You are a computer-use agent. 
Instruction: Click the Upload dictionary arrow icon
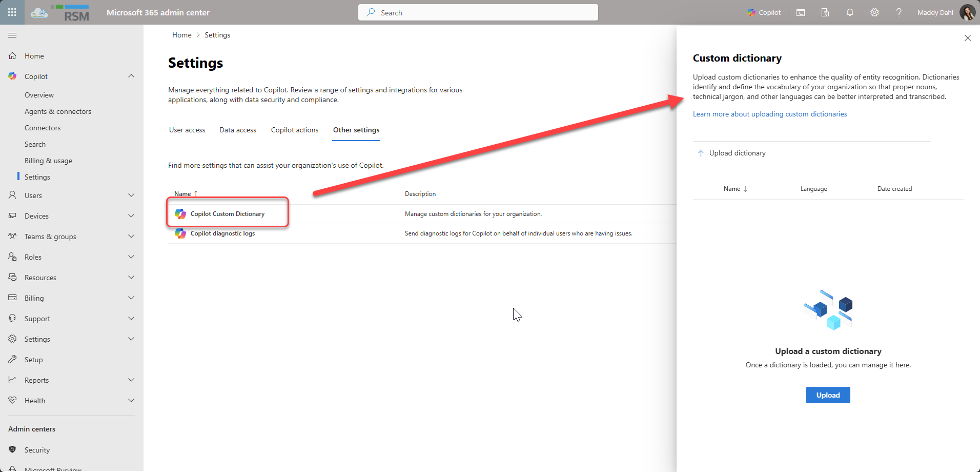tap(701, 153)
